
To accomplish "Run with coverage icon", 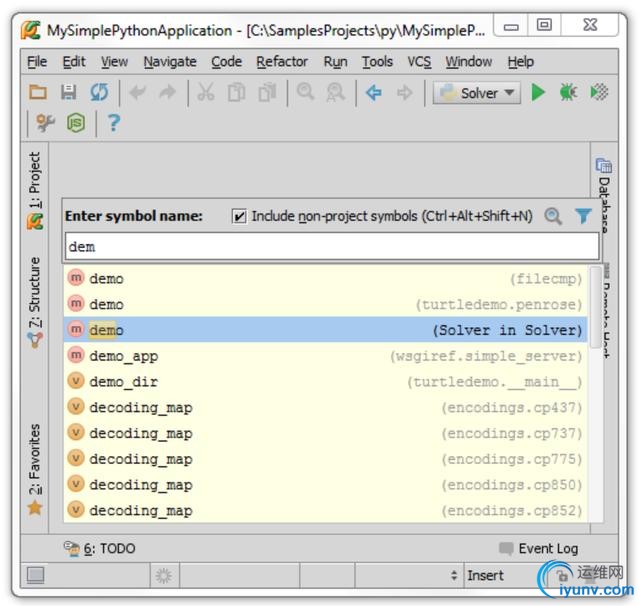I will coord(599,92).
